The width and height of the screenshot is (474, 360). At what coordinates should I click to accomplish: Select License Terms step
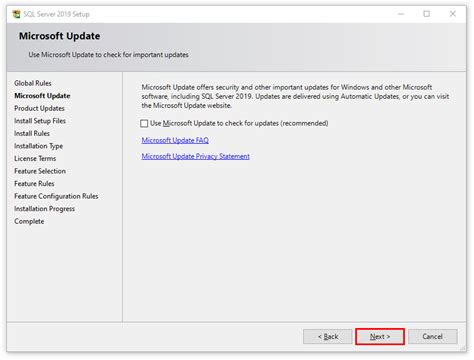pyautogui.click(x=35, y=159)
